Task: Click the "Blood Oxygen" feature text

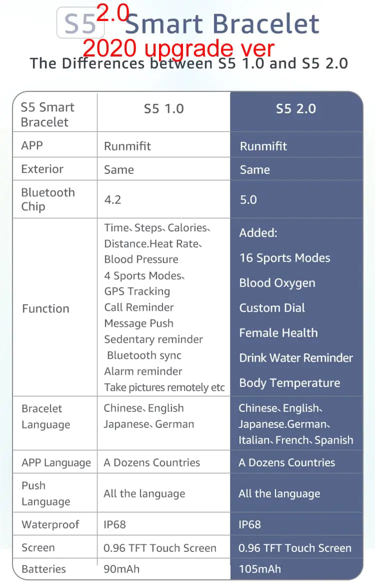Action: coord(277,283)
